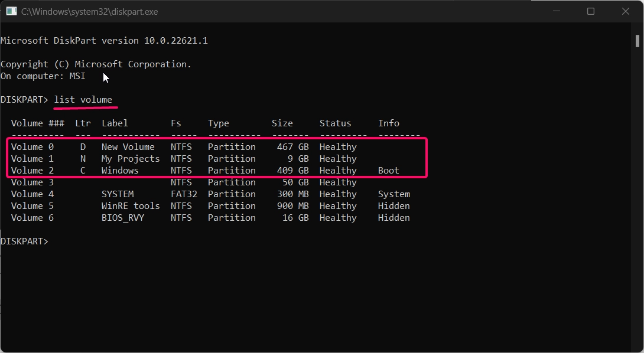This screenshot has height=353, width=644.
Task: Click 'Hidden' info of Volume 6
Action: coord(394,218)
